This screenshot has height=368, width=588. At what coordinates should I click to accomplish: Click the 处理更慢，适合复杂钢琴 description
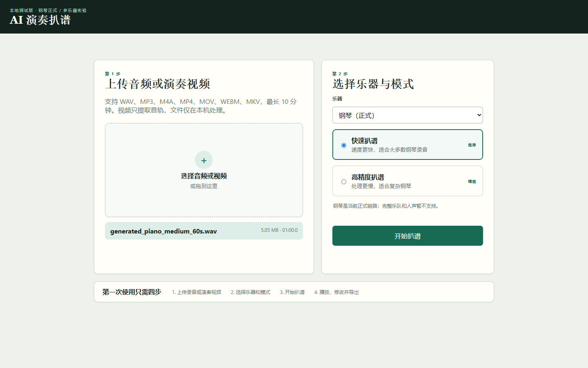pyautogui.click(x=381, y=186)
